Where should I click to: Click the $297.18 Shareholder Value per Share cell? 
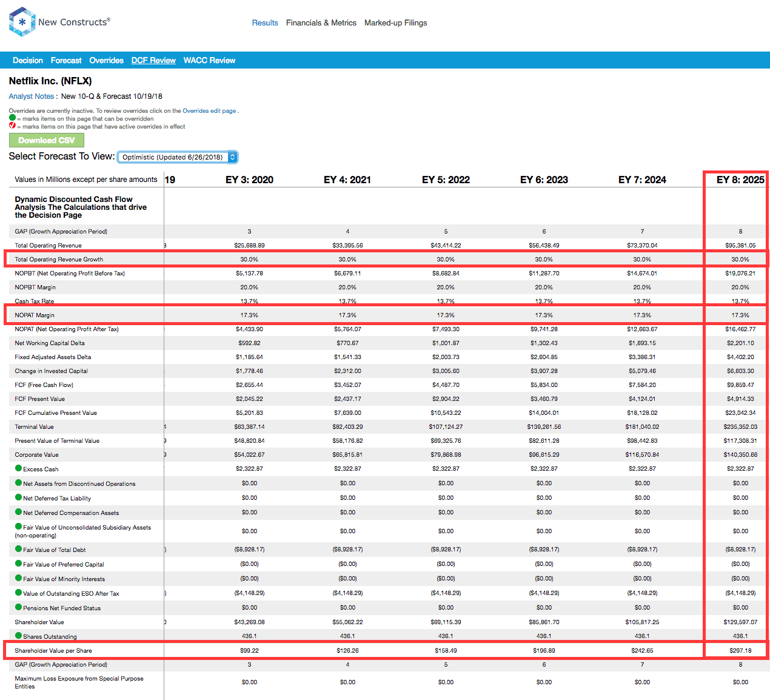point(740,650)
